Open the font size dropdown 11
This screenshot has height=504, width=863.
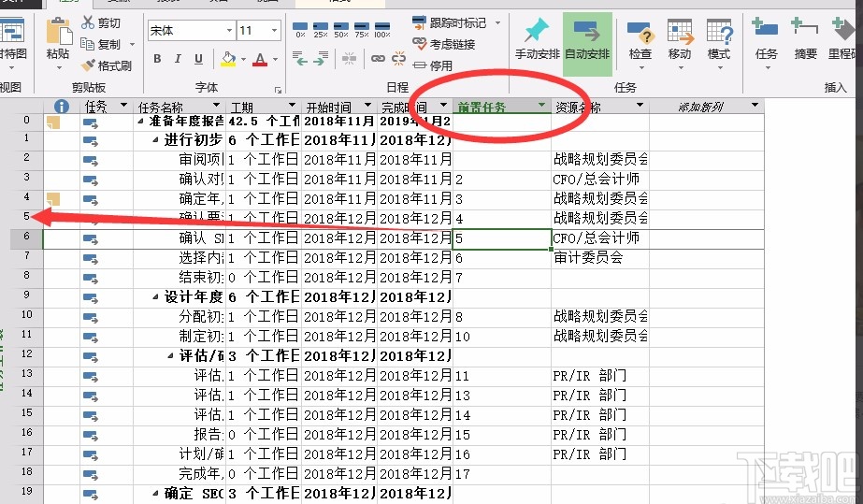(x=274, y=31)
